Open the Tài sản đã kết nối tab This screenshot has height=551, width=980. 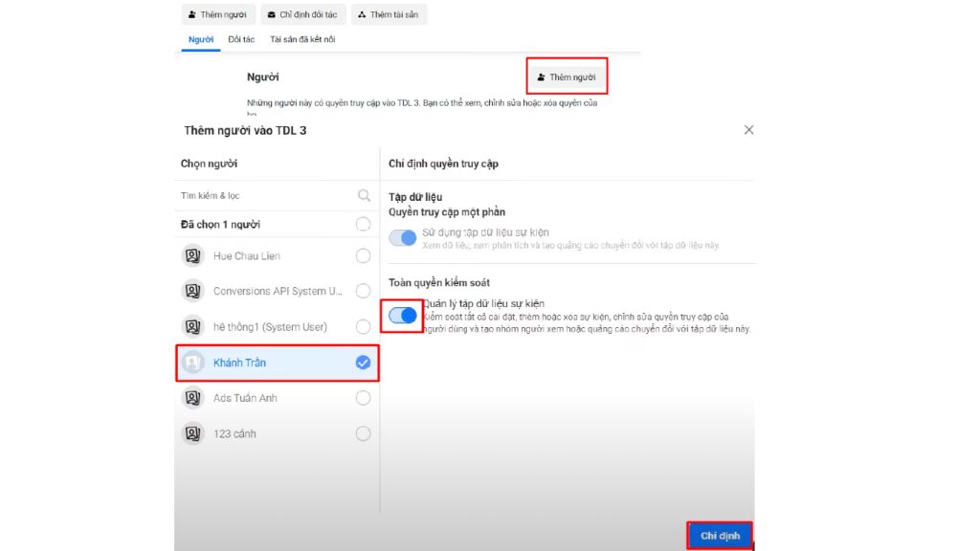pos(302,39)
